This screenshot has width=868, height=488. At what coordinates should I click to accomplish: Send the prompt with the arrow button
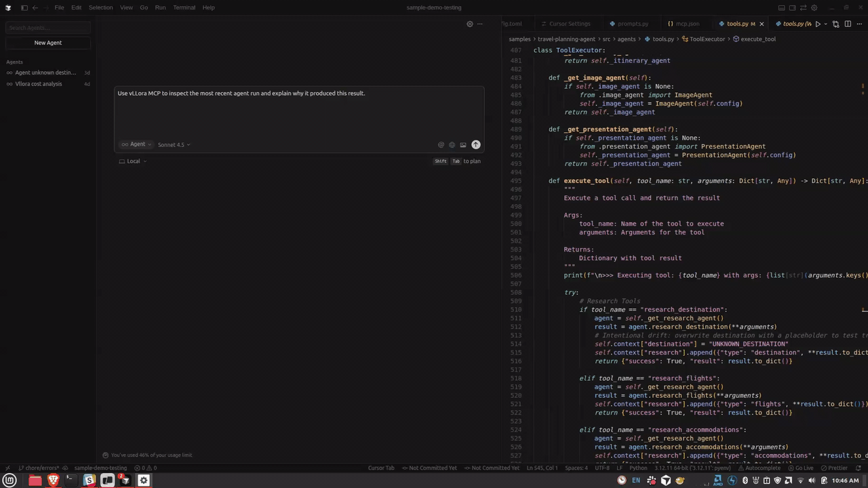[476, 144]
